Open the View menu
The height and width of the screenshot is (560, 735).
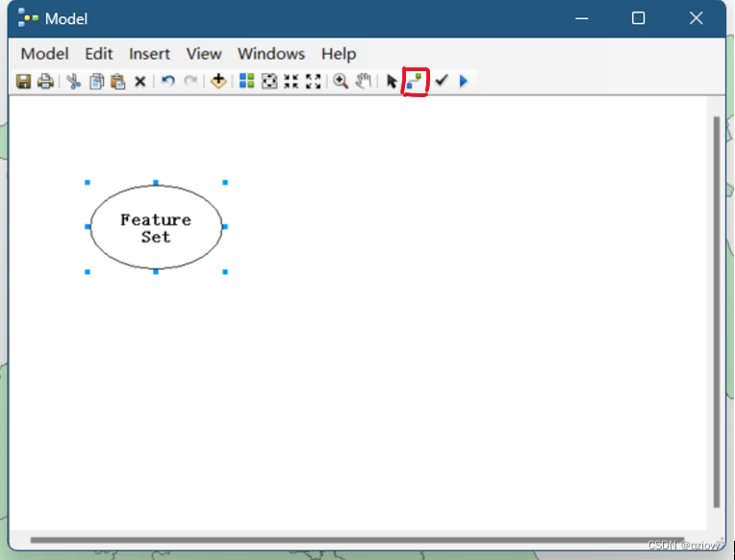pos(204,54)
